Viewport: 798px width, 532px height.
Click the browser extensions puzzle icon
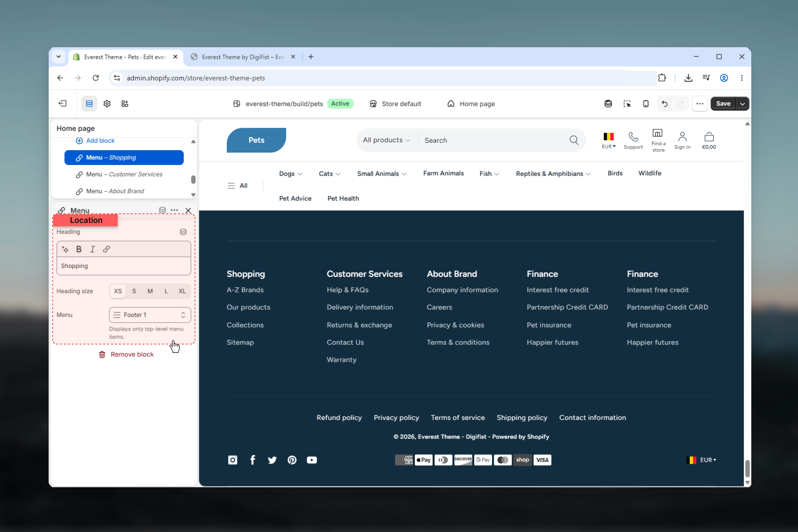click(662, 78)
